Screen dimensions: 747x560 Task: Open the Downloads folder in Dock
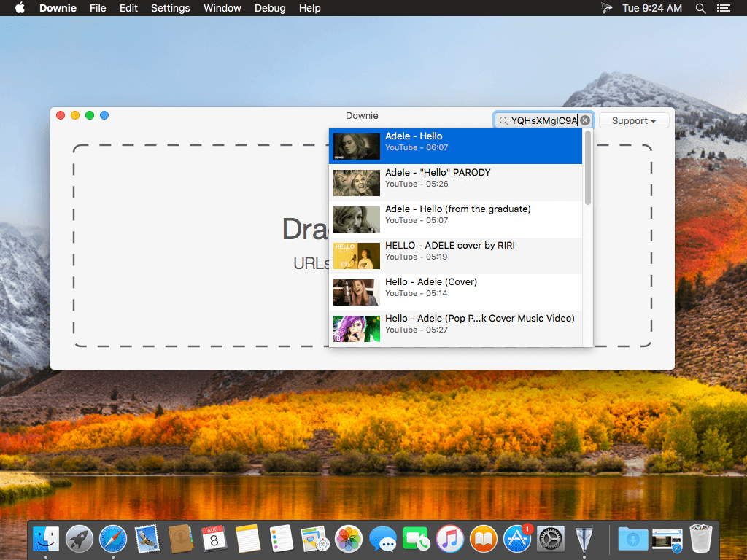coord(632,539)
